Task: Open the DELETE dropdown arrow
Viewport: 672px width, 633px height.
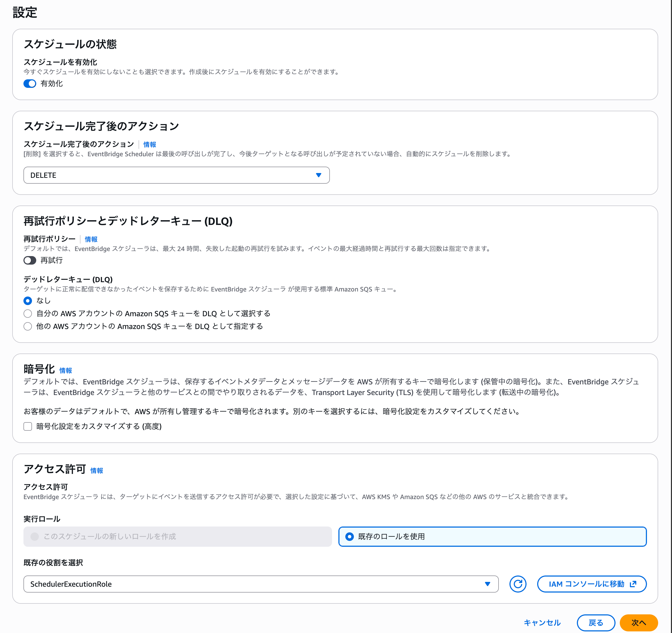Action: [318, 175]
